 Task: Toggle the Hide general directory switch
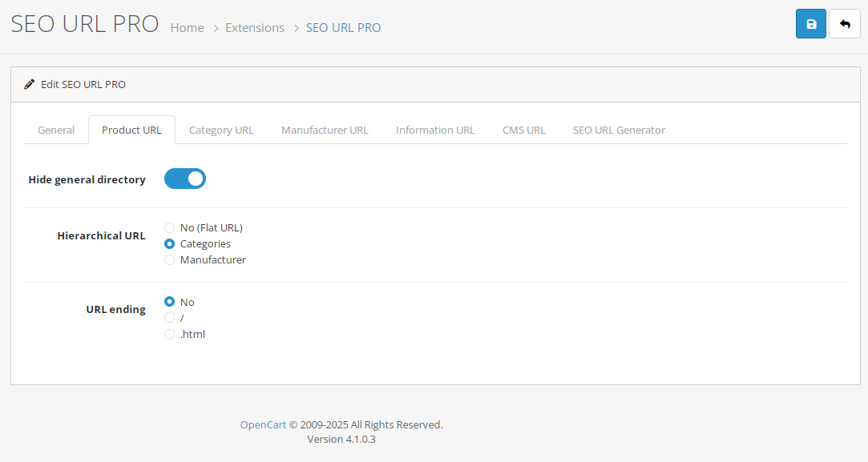185,179
